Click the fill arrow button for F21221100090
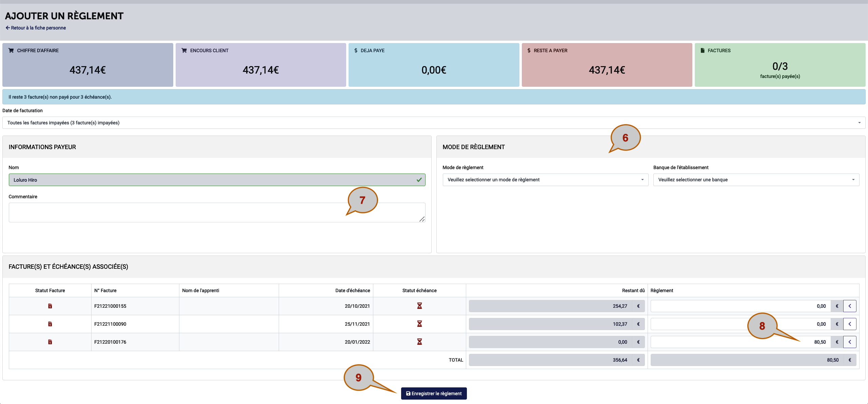The image size is (868, 404). point(850,324)
